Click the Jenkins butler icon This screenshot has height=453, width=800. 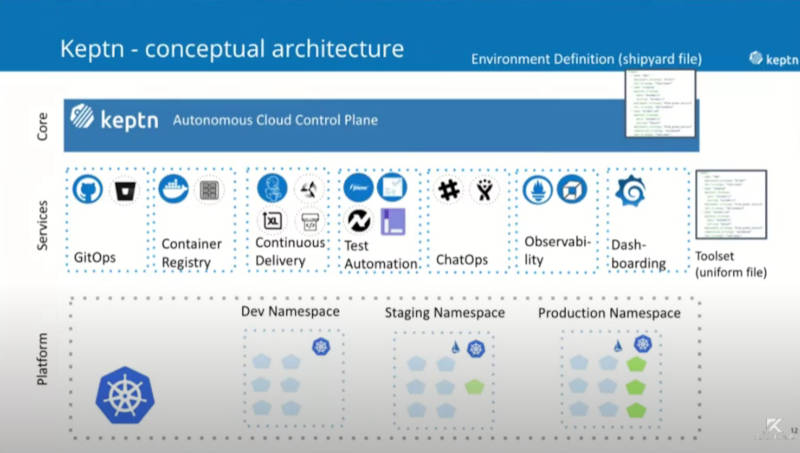click(x=272, y=188)
